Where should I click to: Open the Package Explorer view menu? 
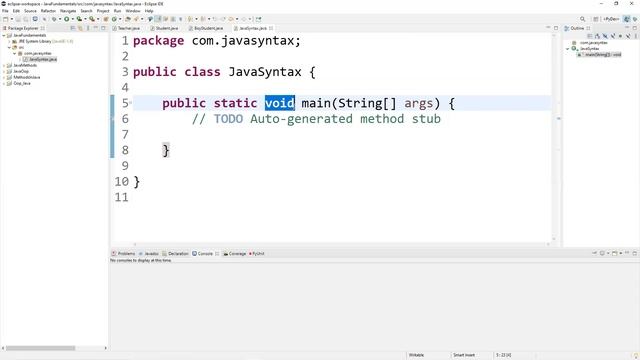88,28
